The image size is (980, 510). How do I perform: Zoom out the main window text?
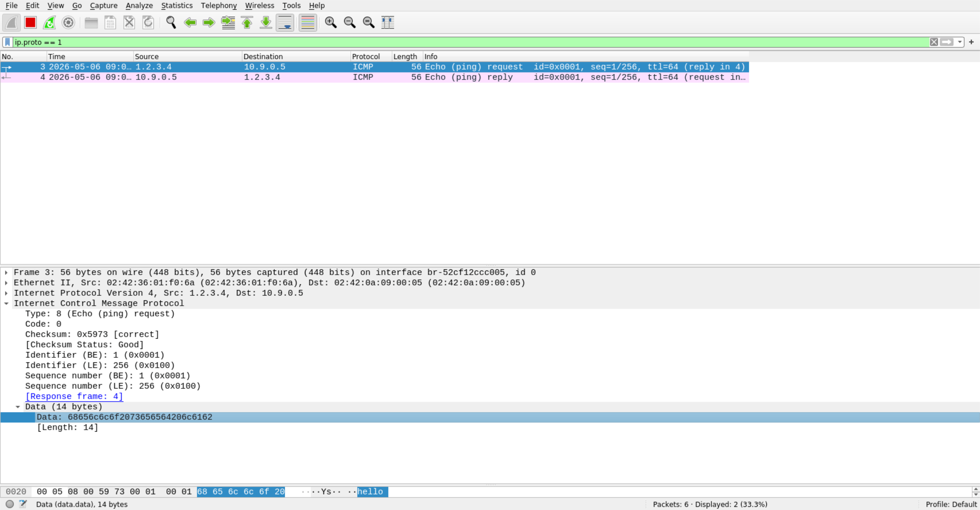350,23
